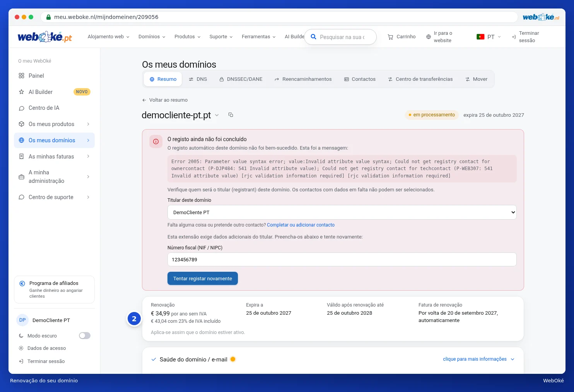This screenshot has width=574, height=392.
Task: Click the sidebar logout icon
Action: [21, 361]
